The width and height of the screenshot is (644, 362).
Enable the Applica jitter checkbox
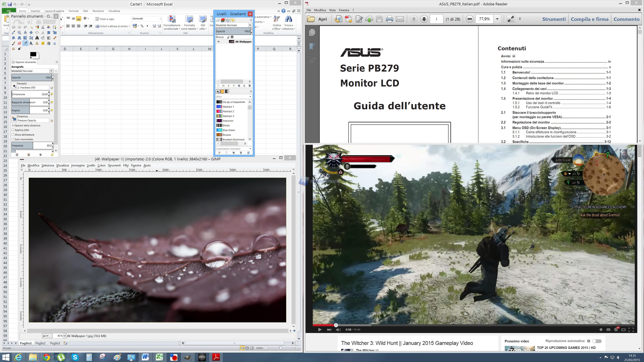pos(13,130)
